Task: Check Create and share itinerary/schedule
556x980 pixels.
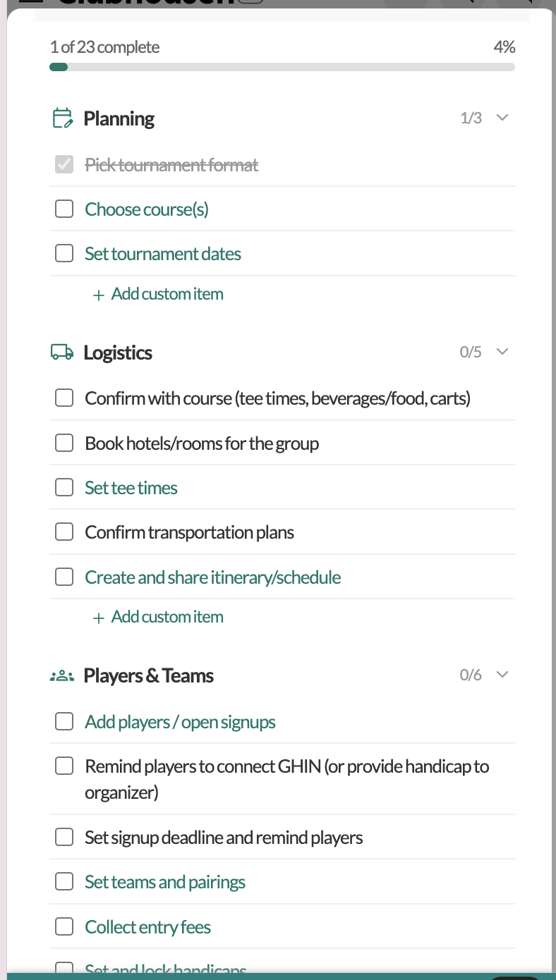Action: [64, 576]
